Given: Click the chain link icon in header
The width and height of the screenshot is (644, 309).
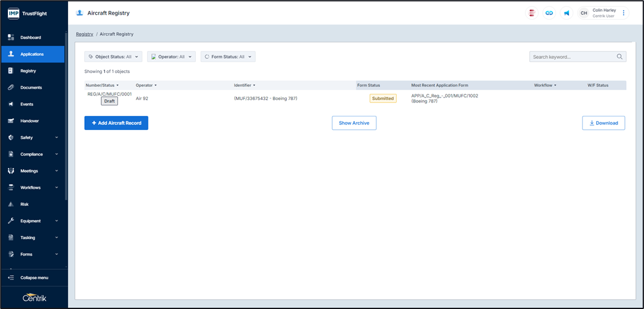Looking at the screenshot, I should (549, 13).
